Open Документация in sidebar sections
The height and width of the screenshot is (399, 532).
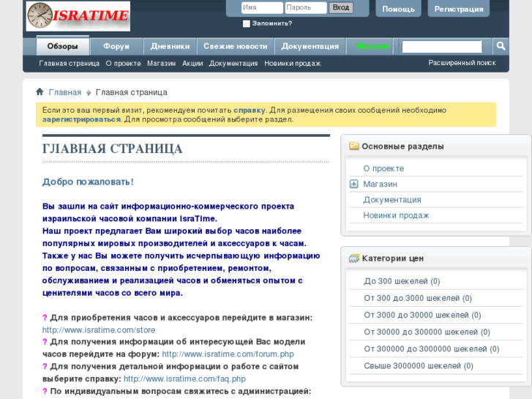click(392, 200)
